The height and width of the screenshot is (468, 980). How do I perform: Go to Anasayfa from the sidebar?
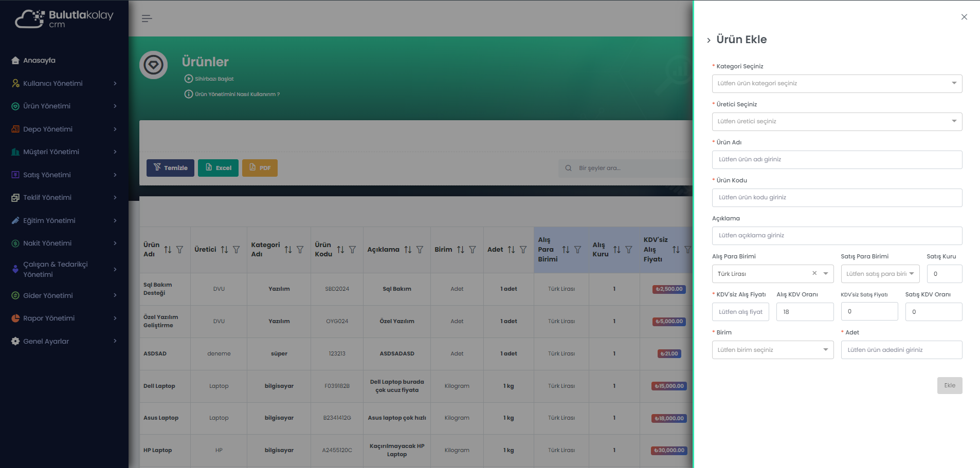pos(39,60)
